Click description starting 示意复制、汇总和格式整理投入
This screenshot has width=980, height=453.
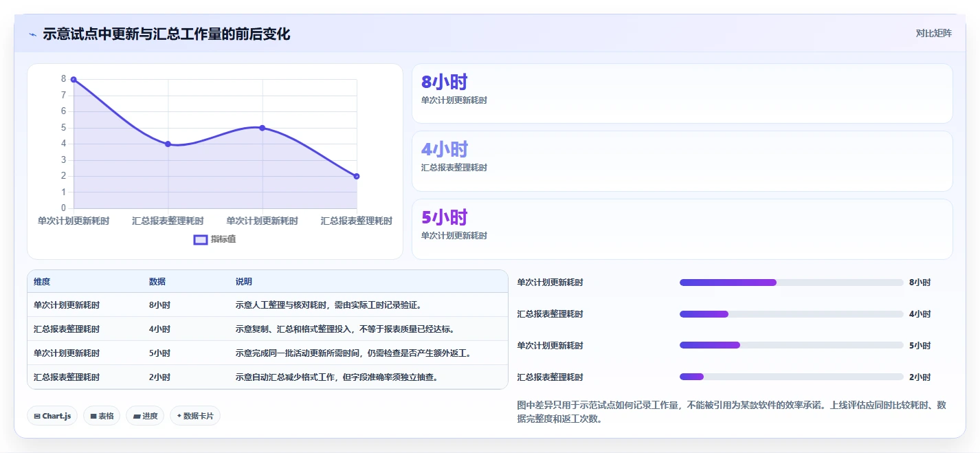(x=345, y=329)
